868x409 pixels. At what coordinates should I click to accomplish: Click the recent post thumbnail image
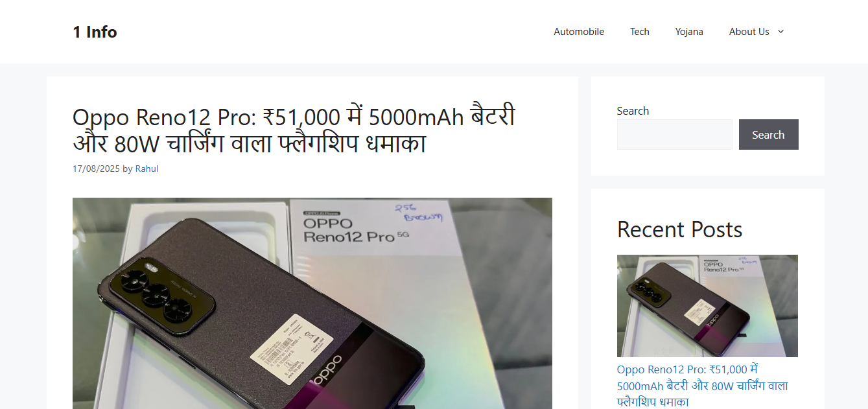point(707,306)
